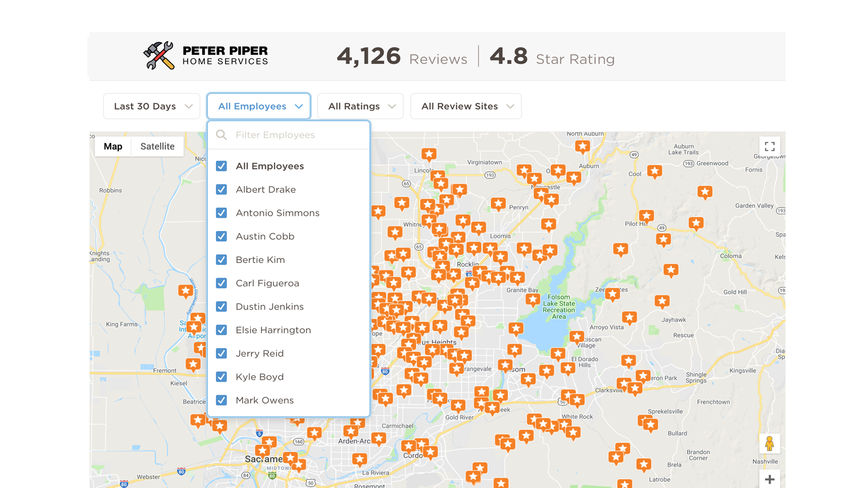Uncheck Mark Owens checkbox
Viewport: 868px width, 488px height.
[x=221, y=400]
